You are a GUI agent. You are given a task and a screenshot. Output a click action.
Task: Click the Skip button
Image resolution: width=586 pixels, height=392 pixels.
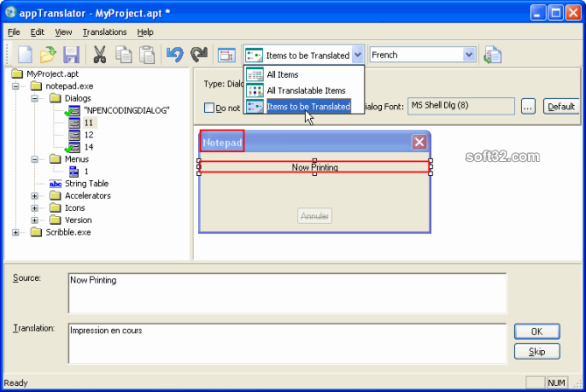click(x=537, y=351)
